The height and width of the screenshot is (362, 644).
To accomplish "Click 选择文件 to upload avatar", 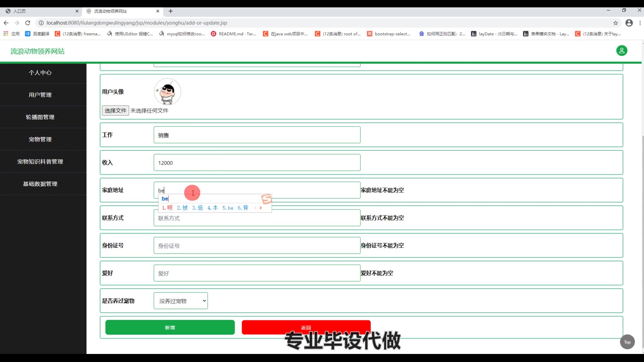I will (115, 111).
